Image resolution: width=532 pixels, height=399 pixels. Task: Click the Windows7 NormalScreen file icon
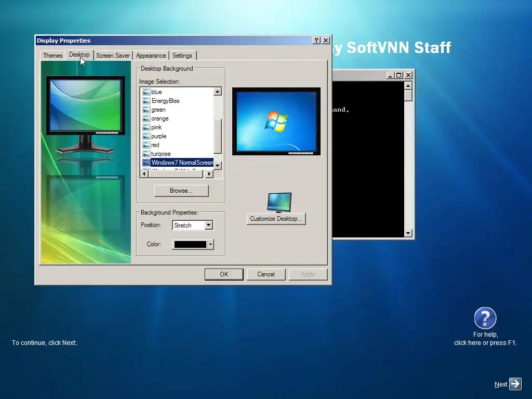pos(146,163)
